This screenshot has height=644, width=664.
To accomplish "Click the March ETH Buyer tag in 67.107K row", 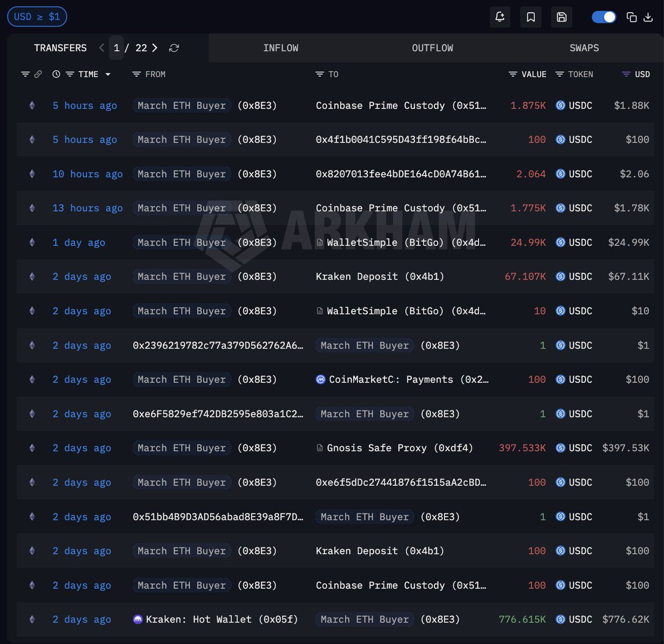I will [x=181, y=277].
